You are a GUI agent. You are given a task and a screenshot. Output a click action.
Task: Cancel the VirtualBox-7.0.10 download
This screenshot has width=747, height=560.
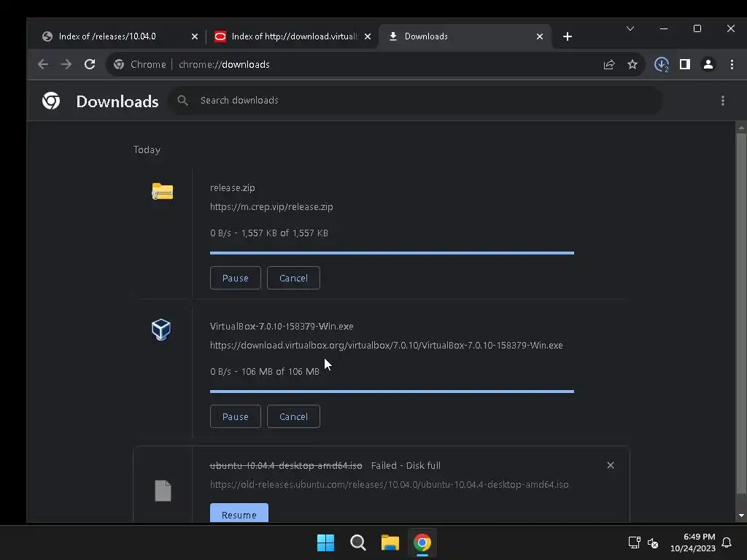[293, 416]
